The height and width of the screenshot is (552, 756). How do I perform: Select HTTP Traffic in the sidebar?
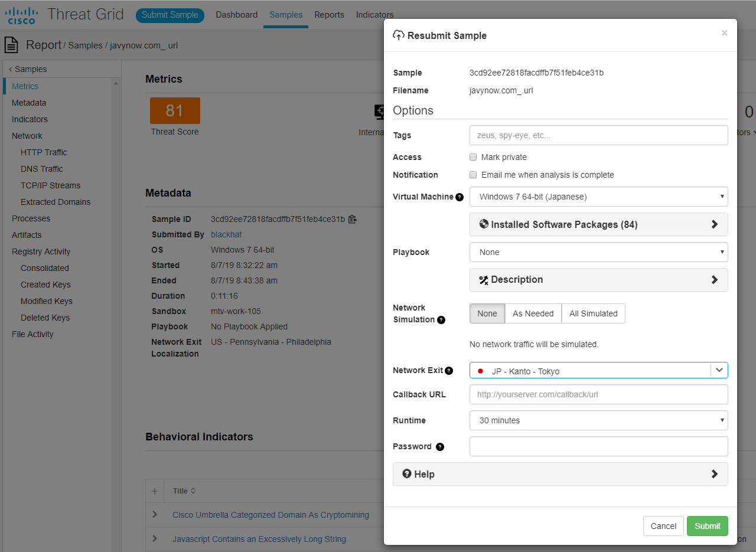pos(44,152)
